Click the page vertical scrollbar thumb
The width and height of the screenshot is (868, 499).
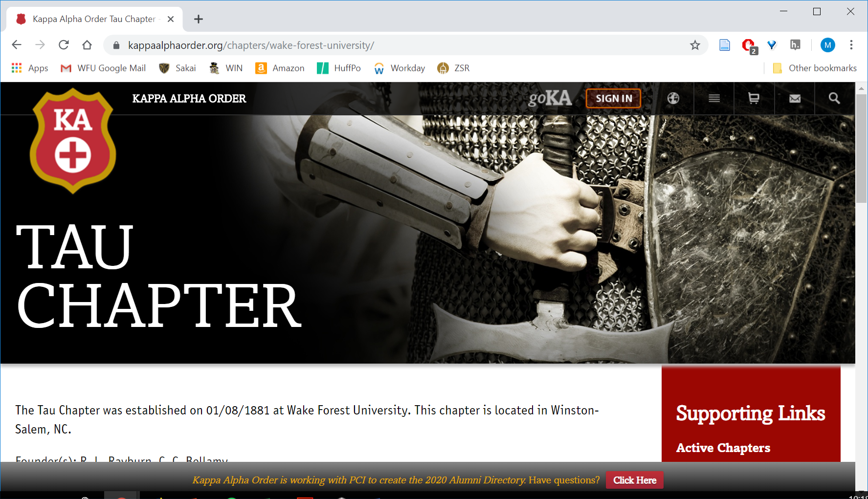861,148
